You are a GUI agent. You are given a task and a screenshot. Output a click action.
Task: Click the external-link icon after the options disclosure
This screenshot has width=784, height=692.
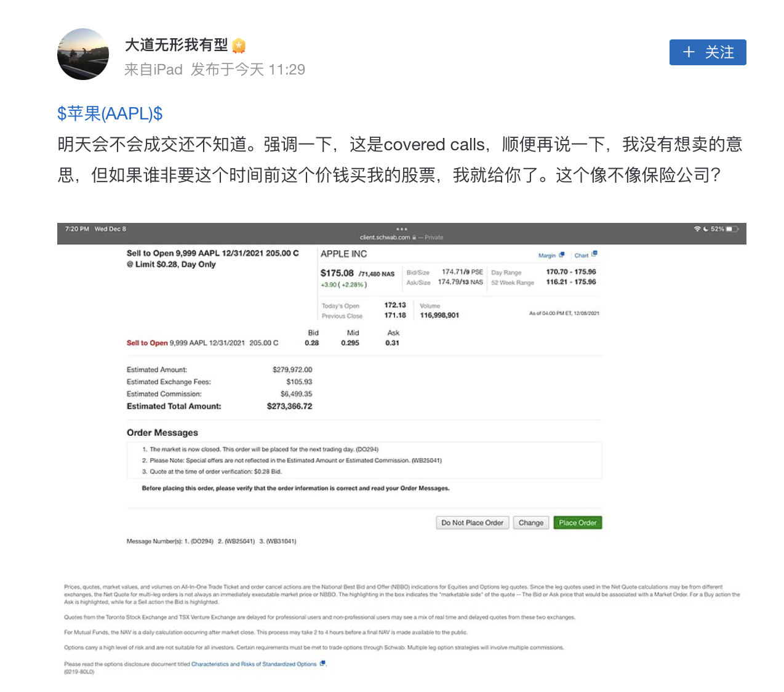322,663
